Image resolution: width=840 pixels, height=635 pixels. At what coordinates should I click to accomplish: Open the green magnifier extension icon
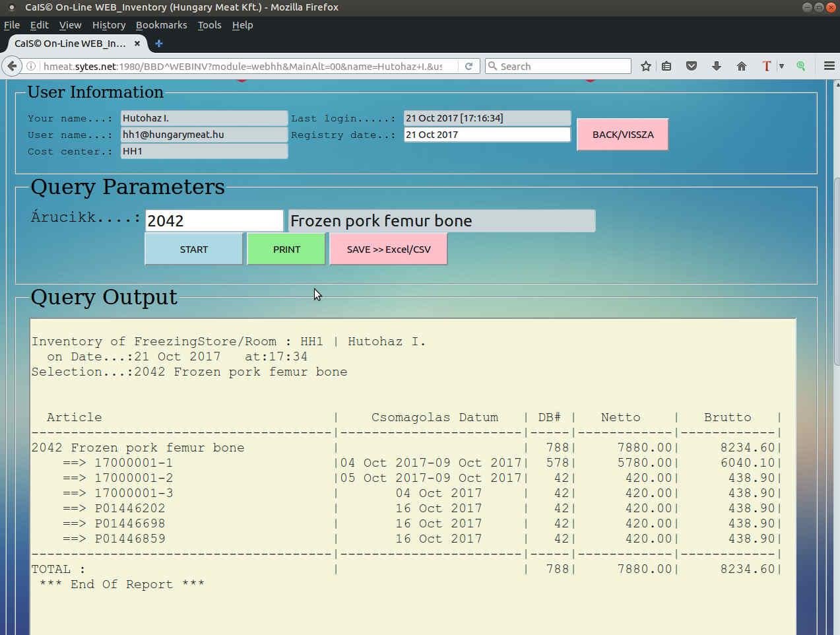pyautogui.click(x=800, y=66)
